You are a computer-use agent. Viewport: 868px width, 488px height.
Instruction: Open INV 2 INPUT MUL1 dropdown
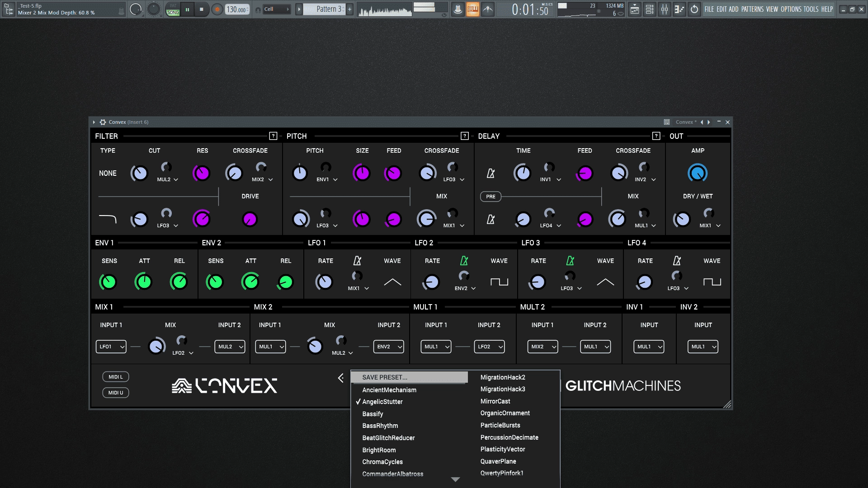[703, 347]
